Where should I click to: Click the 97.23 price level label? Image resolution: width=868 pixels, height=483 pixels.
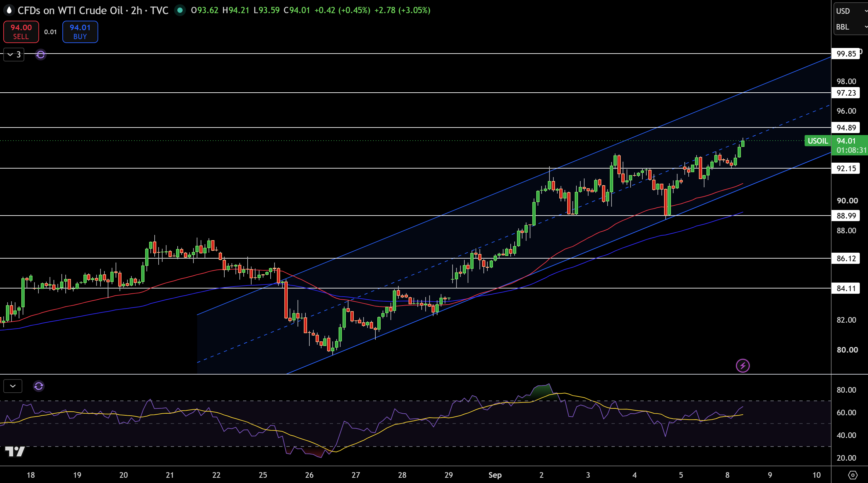[846, 93]
